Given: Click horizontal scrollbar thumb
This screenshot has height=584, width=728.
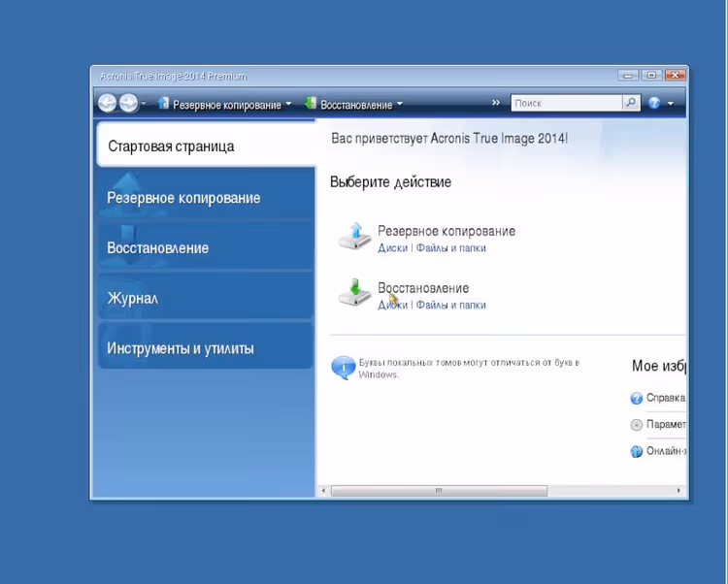Looking at the screenshot, I should [439, 491].
